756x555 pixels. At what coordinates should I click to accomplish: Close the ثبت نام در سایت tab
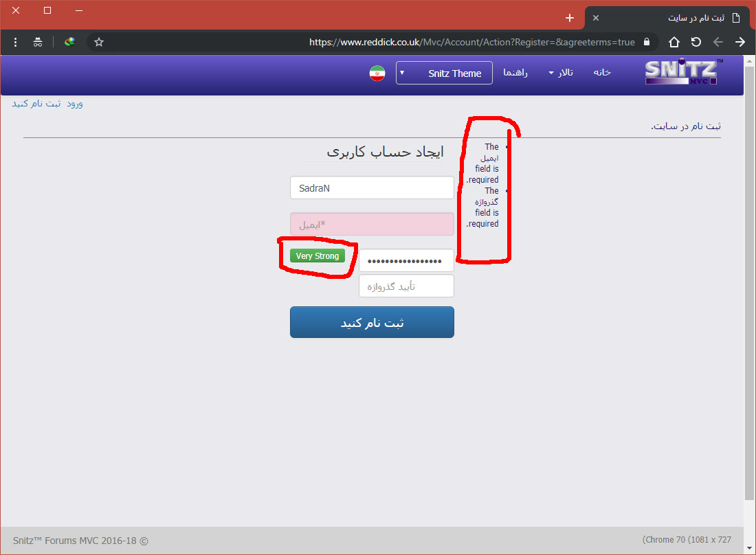click(596, 18)
